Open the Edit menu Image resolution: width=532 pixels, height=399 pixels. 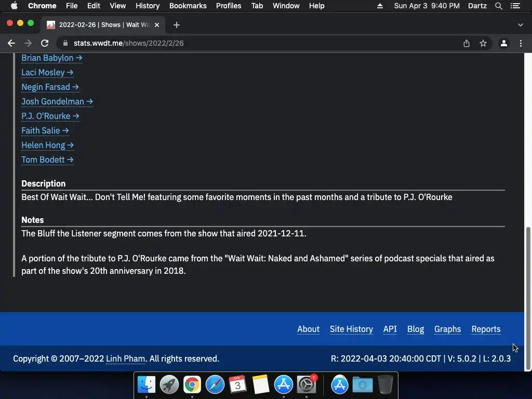94,6
